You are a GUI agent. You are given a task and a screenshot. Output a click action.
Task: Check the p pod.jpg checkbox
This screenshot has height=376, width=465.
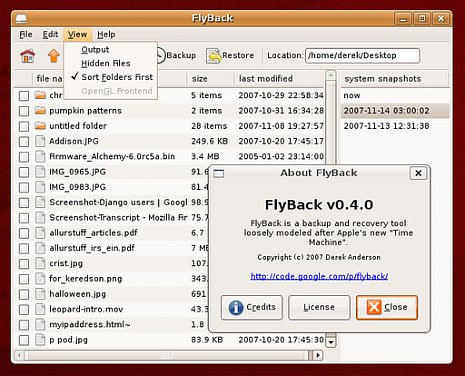24,340
